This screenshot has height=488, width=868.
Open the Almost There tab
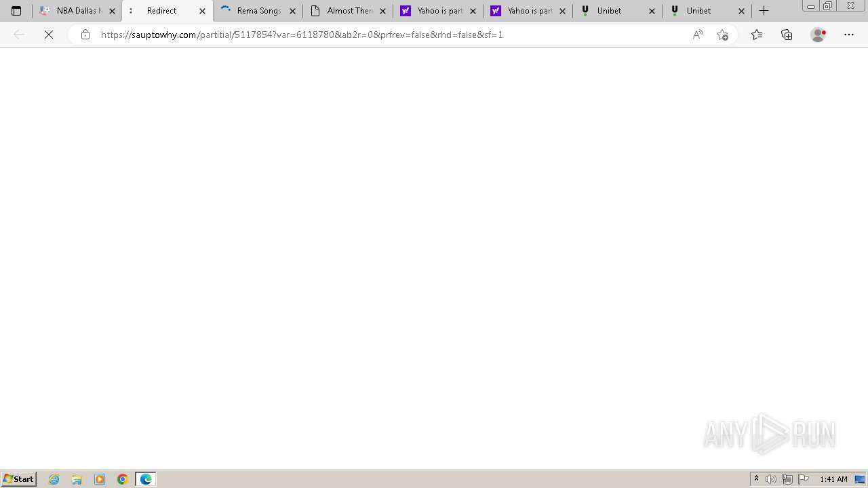(348, 11)
